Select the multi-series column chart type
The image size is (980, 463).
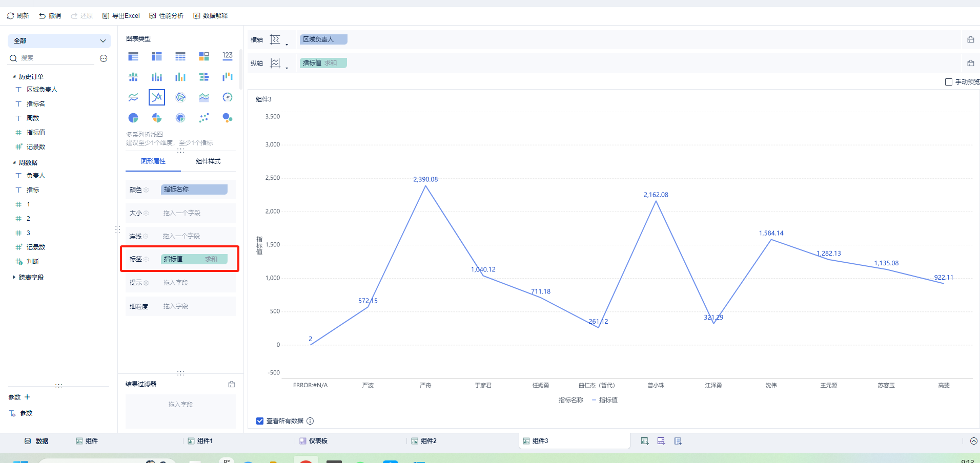(180, 77)
